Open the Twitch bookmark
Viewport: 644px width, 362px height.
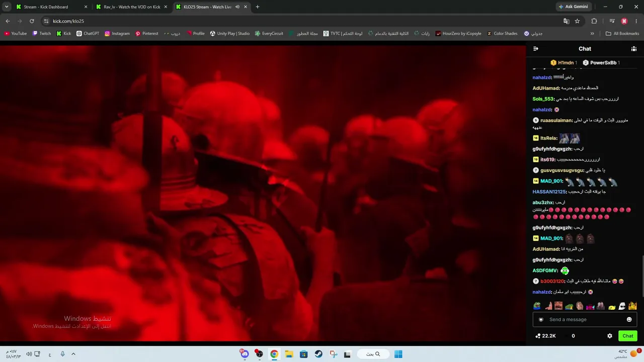(42, 34)
